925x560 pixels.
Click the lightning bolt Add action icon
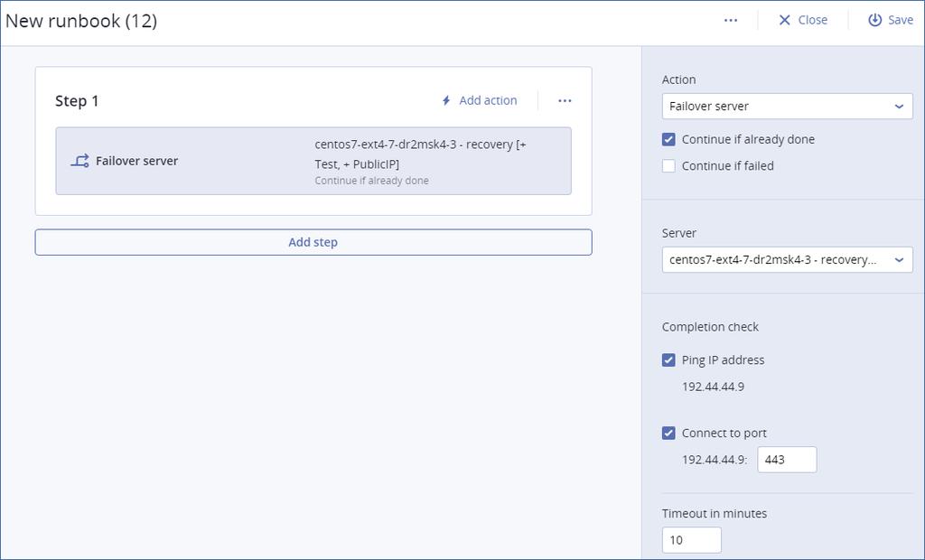[446, 101]
